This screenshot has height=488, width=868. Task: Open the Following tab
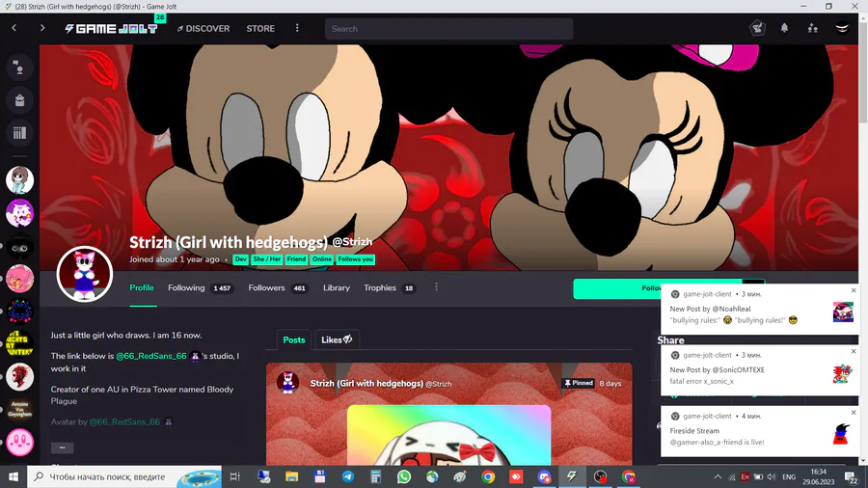coord(201,287)
